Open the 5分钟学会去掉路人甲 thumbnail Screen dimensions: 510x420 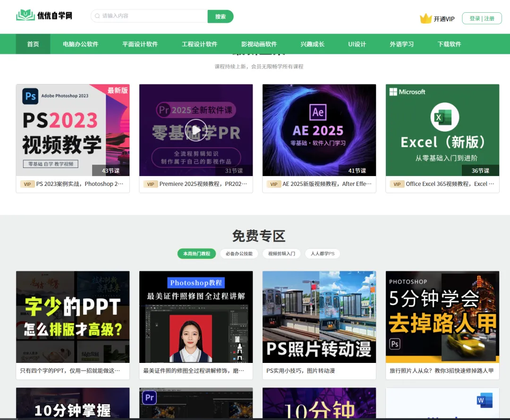coord(442,317)
